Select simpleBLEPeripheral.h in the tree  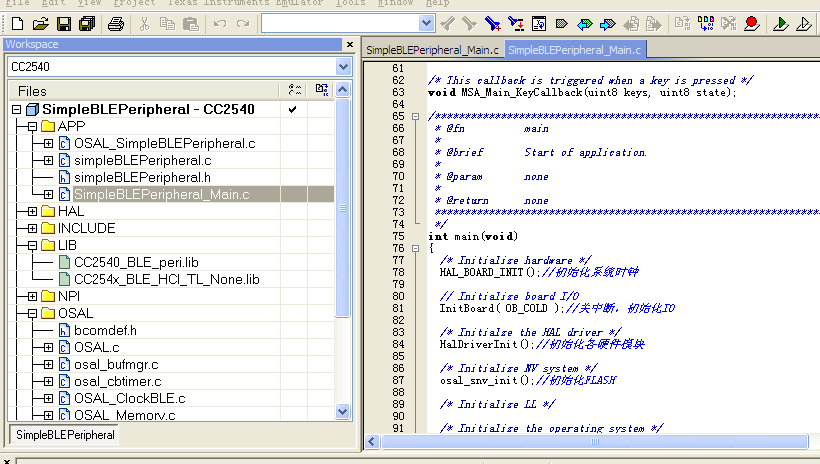click(142, 177)
